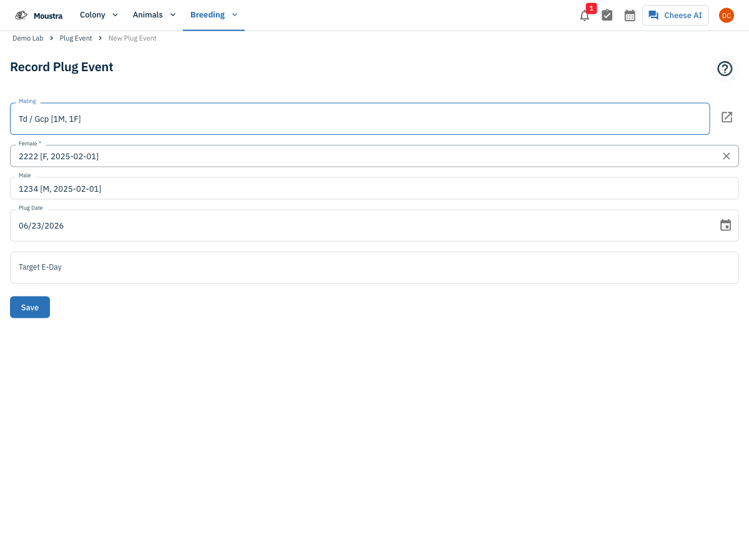Open the calendar icon in header

(630, 15)
